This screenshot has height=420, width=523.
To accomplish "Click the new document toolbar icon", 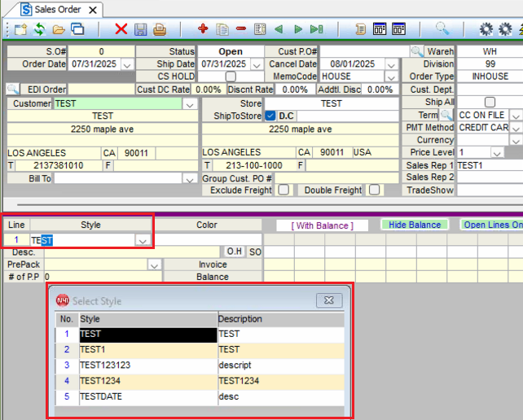I will coord(20,29).
